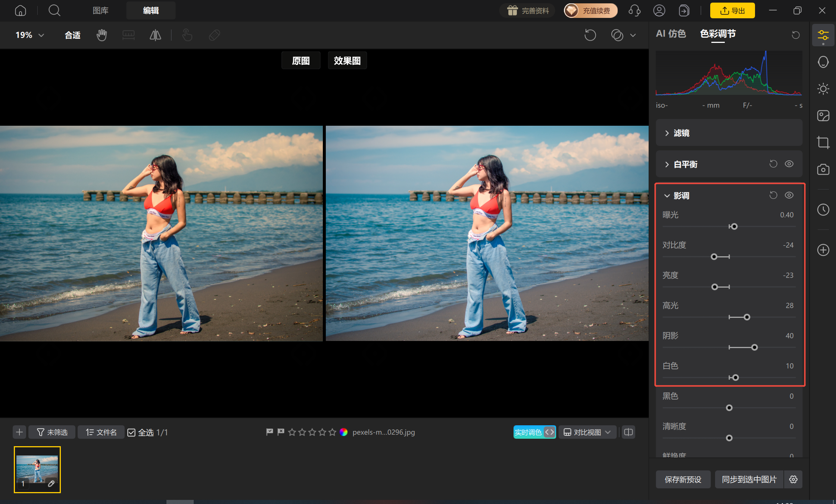The width and height of the screenshot is (836, 504).
Task: Reset all color adjustments icon
Action: point(796,35)
